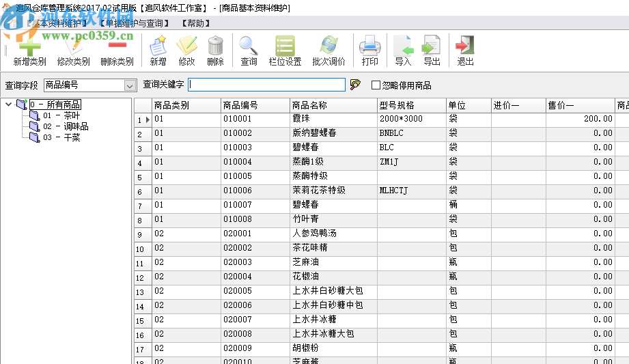
Task: Click the 打印 printer icon
Action: [369, 45]
